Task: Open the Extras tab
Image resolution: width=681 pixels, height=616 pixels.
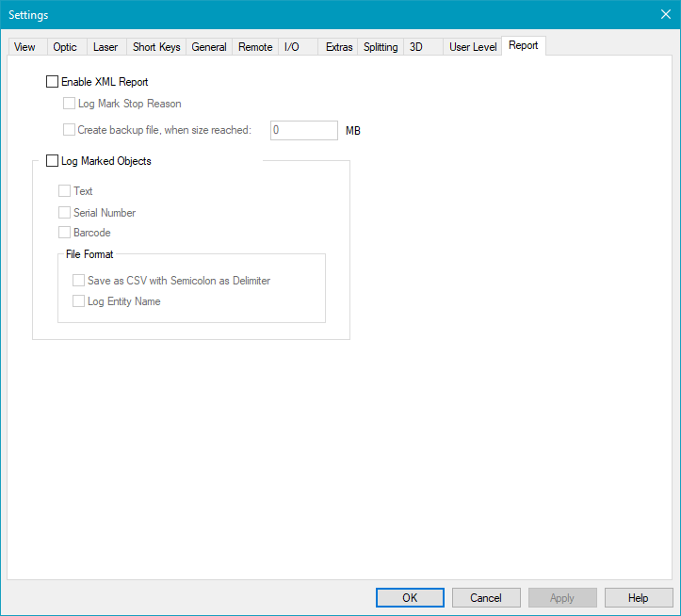Action: [339, 47]
